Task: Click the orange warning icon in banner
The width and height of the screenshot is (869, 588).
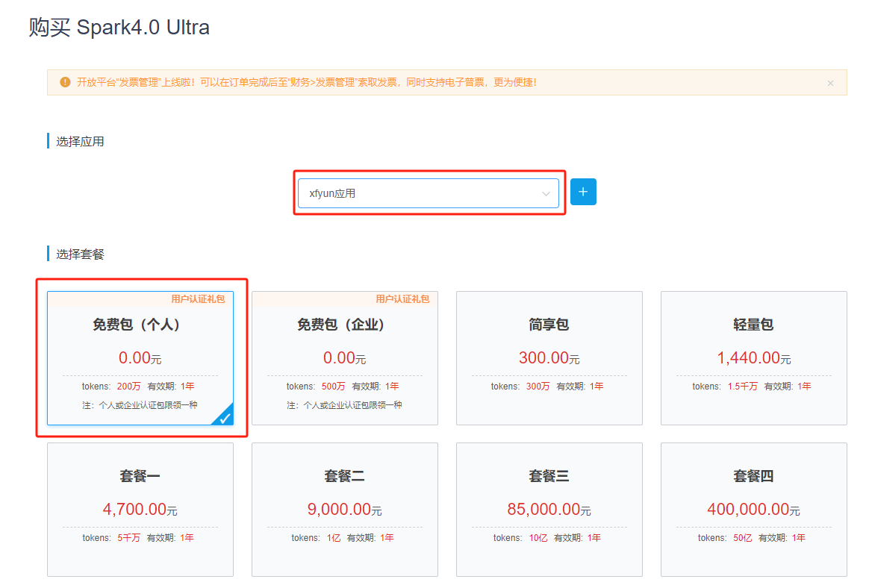Action: tap(65, 82)
